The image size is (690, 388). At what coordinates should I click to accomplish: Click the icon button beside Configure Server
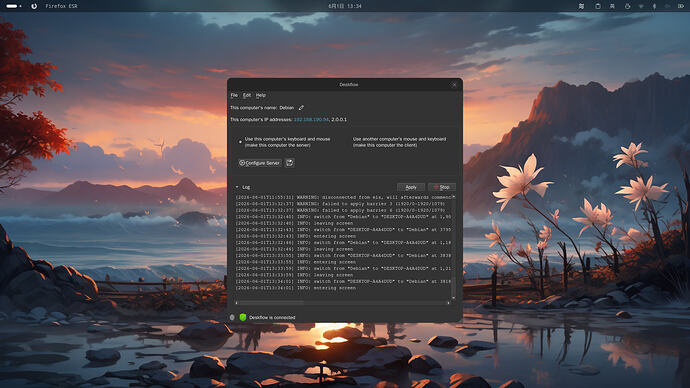[290, 163]
